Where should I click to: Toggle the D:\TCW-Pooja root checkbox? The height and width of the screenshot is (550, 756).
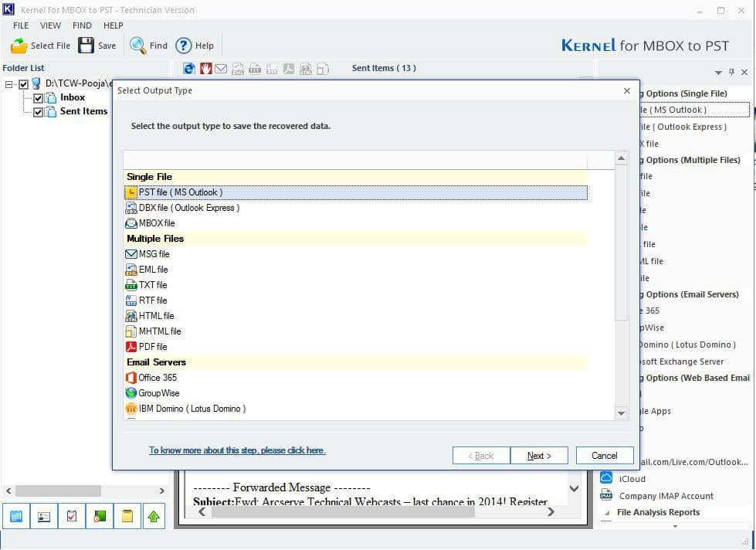click(x=23, y=84)
